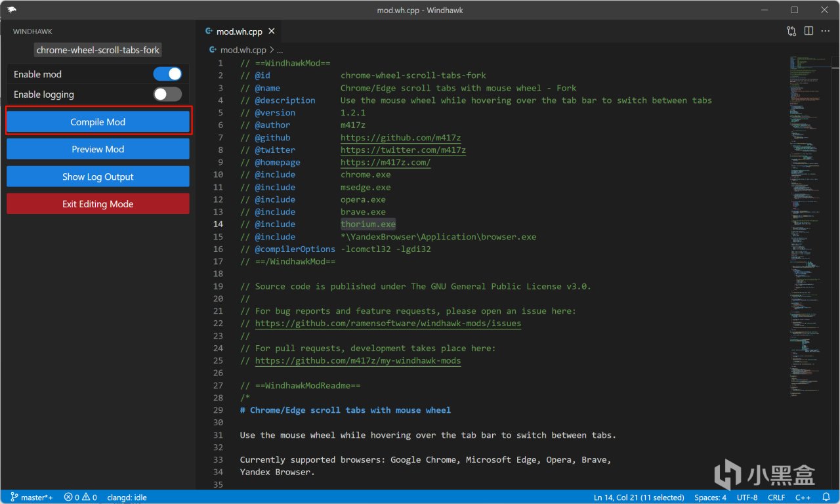Click the Windhawk app logo icon
The width and height of the screenshot is (840, 504).
(x=12, y=10)
